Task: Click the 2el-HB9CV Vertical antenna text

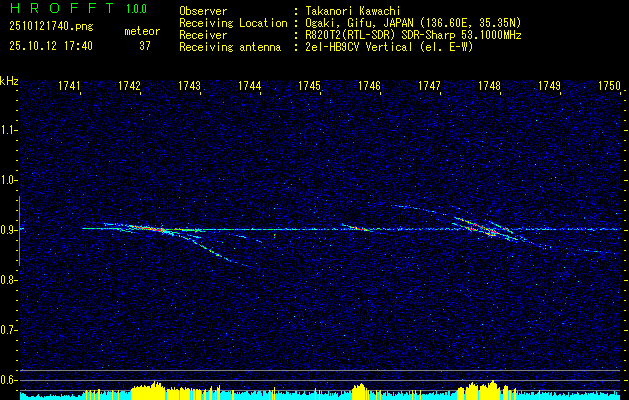Action: (389, 47)
